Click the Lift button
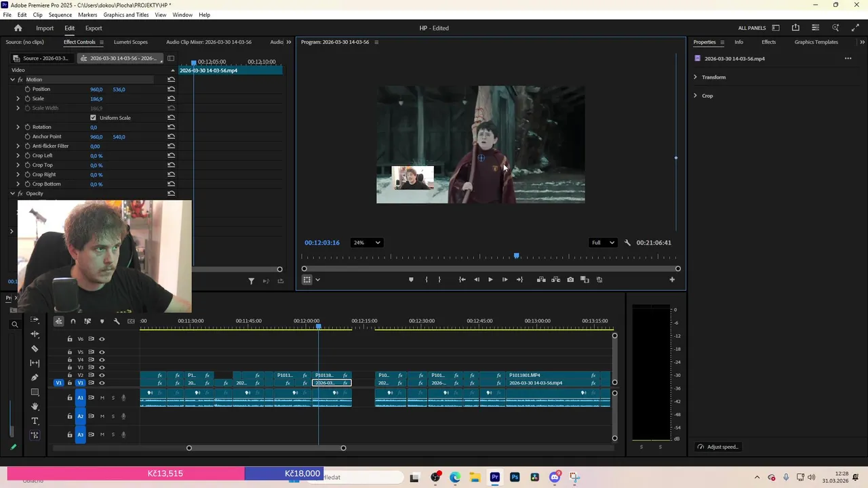The width and height of the screenshot is (868, 488). pyautogui.click(x=541, y=279)
